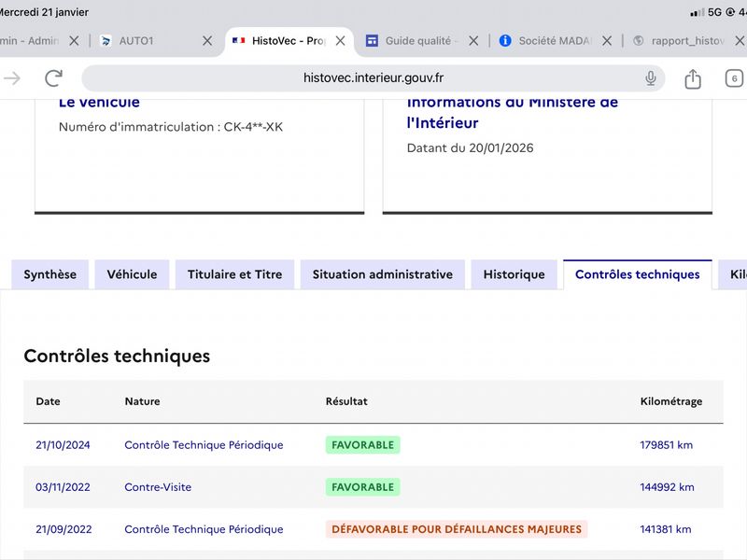Image resolution: width=747 pixels, height=560 pixels.
Task: Tap the forward navigation arrow
Action: click(12, 78)
